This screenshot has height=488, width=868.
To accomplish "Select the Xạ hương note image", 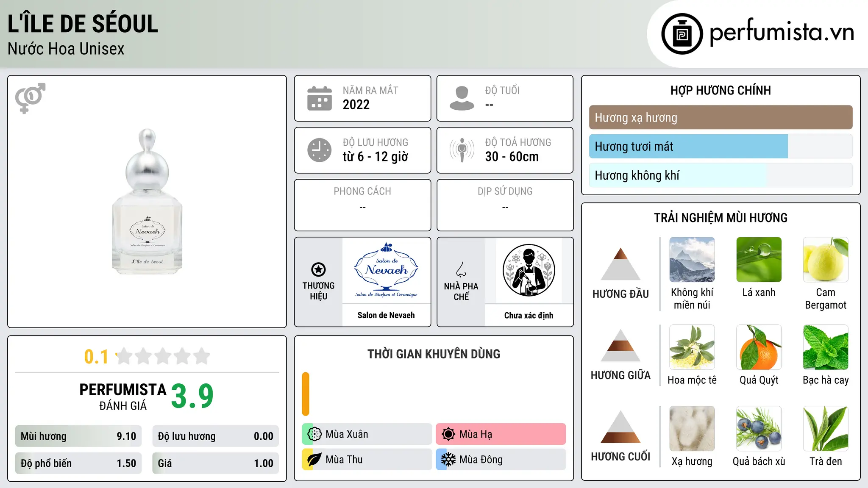I will [x=692, y=429].
